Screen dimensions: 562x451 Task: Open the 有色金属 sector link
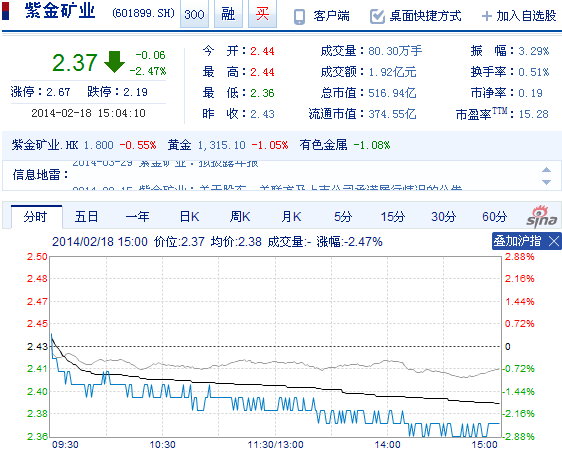pyautogui.click(x=323, y=145)
